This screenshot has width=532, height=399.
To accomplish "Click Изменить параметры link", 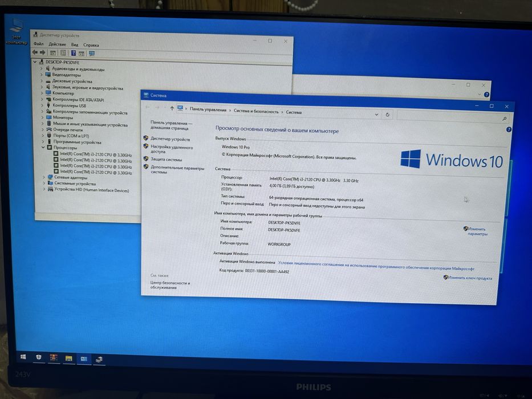I will tap(477, 231).
